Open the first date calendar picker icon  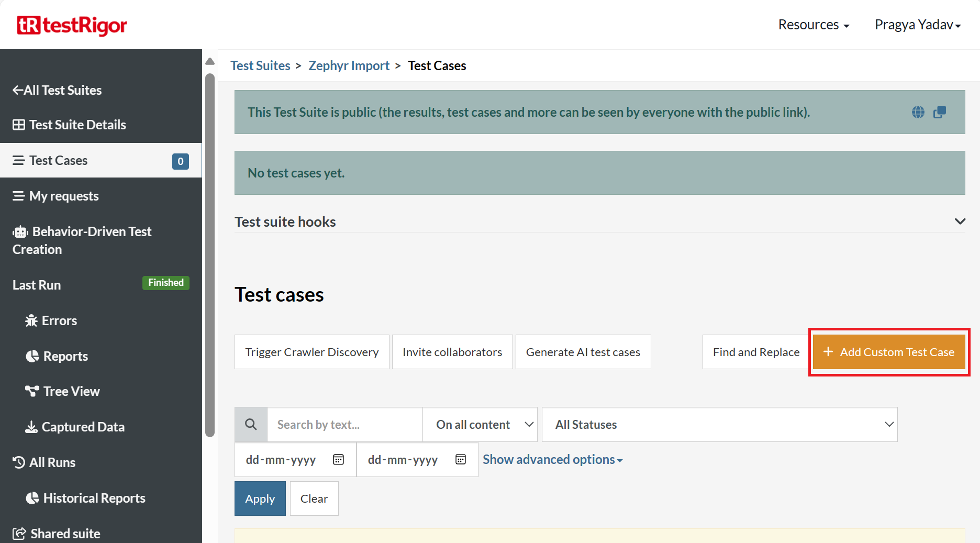pos(339,460)
